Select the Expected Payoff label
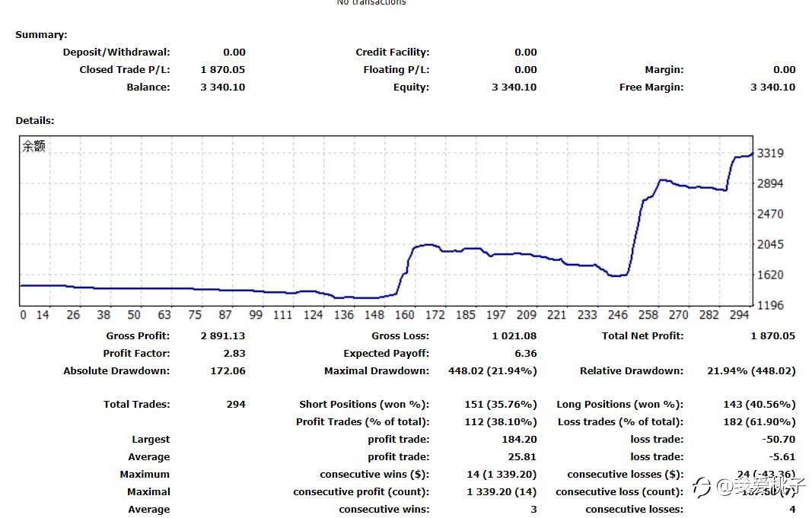 click(x=387, y=354)
